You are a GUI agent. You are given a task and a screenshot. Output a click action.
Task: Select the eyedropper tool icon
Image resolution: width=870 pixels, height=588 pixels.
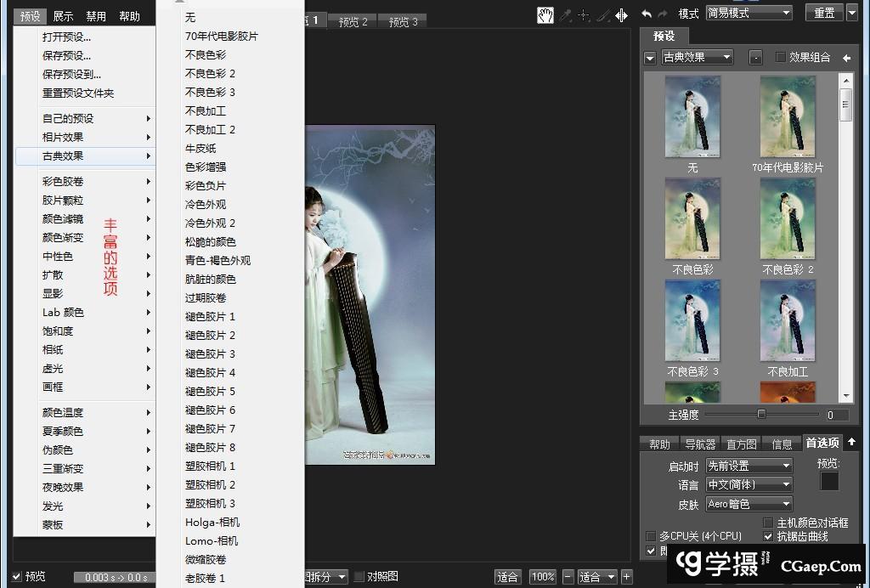tap(565, 14)
